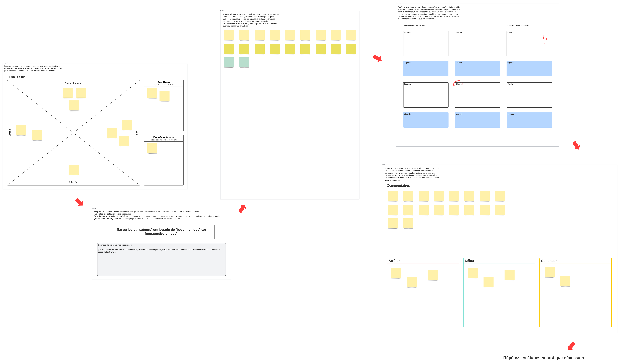Select the "[Les employées de Entreprise]" example statement
620x364 pixels.
click(x=159, y=251)
